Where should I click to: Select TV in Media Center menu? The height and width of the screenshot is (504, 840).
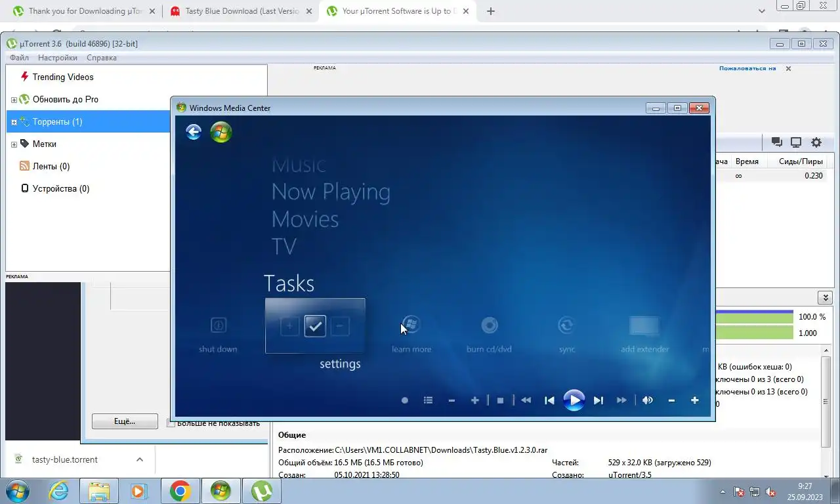point(284,247)
